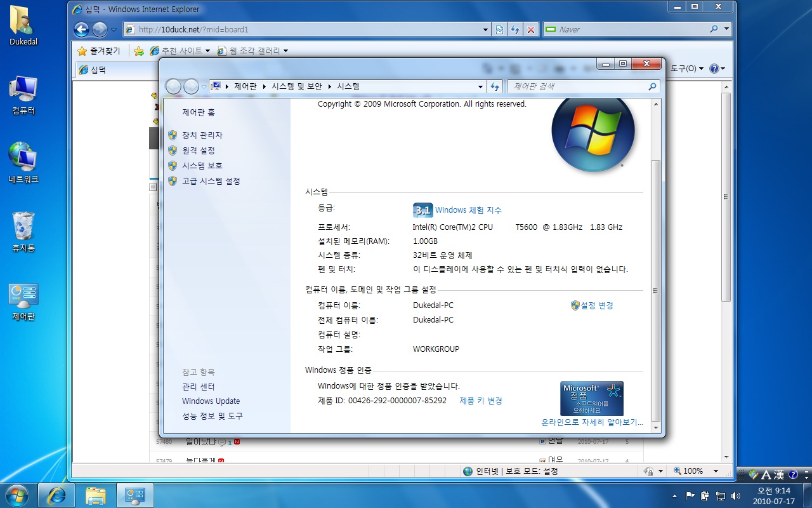The height and width of the screenshot is (508, 812).
Task: Open the 네트워크 desktop icon
Action: click(23, 163)
